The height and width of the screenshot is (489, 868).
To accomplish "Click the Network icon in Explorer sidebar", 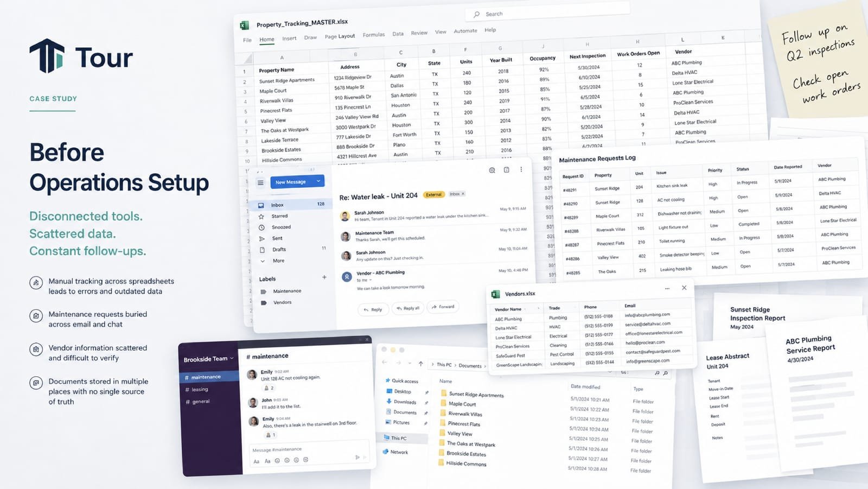I will coord(386,451).
